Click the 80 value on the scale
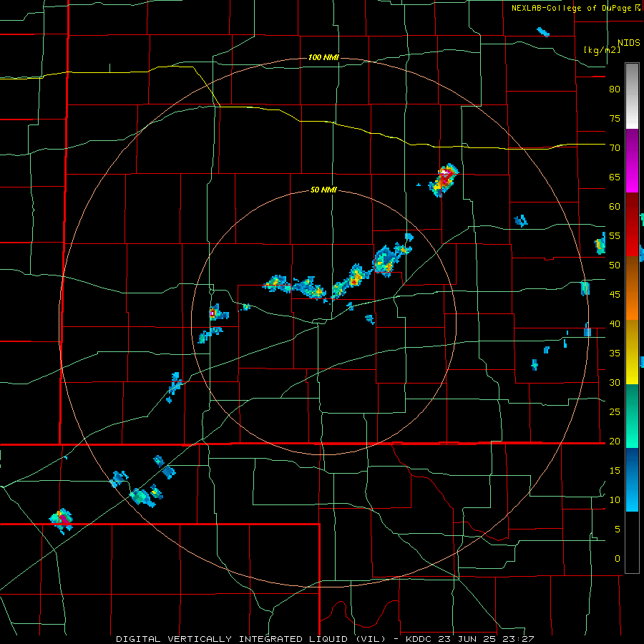 tap(615, 89)
